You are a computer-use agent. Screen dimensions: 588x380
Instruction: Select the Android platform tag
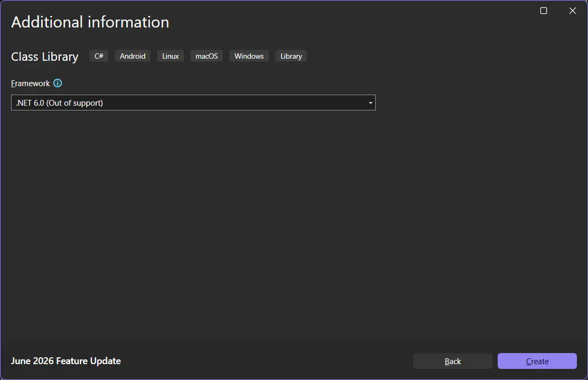133,56
